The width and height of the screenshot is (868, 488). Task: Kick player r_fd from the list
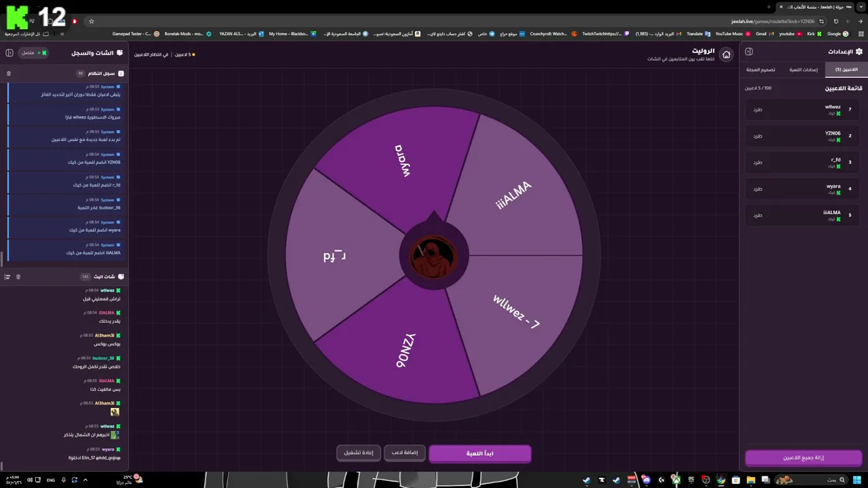pos(757,162)
